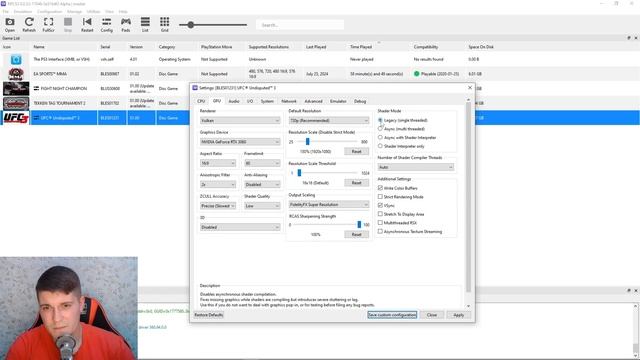Select the EA SPORTS MMA game icon
The width and height of the screenshot is (640, 360).
click(16, 74)
